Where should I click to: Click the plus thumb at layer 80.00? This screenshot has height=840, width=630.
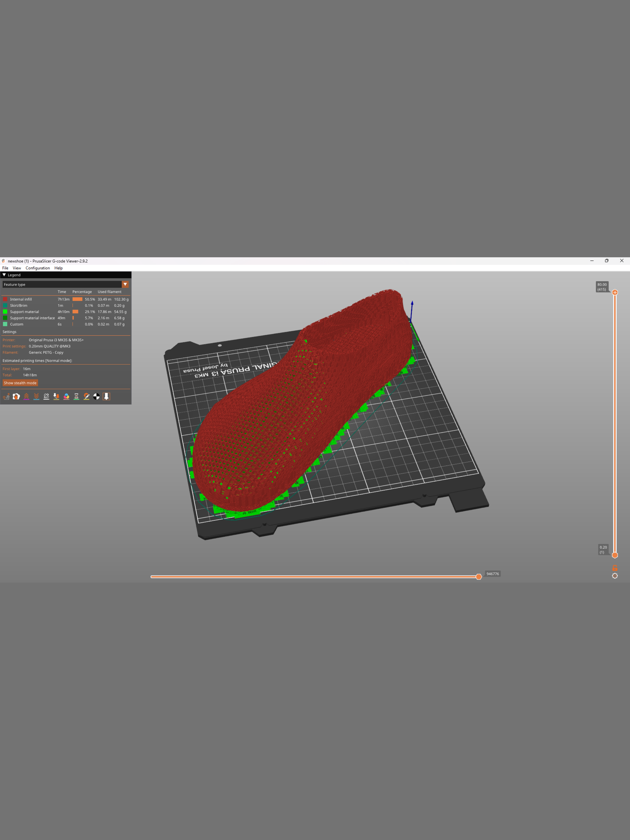[x=615, y=292]
